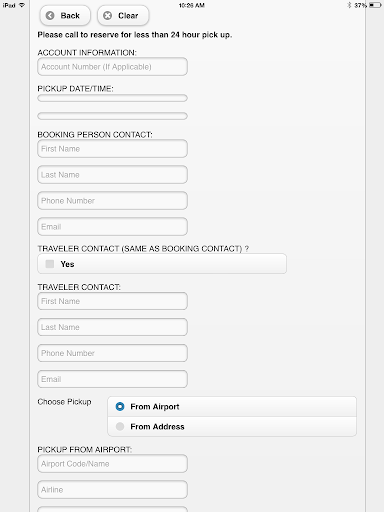Open the second pickup time picker field
384x512 pixels.
pyautogui.click(x=112, y=116)
